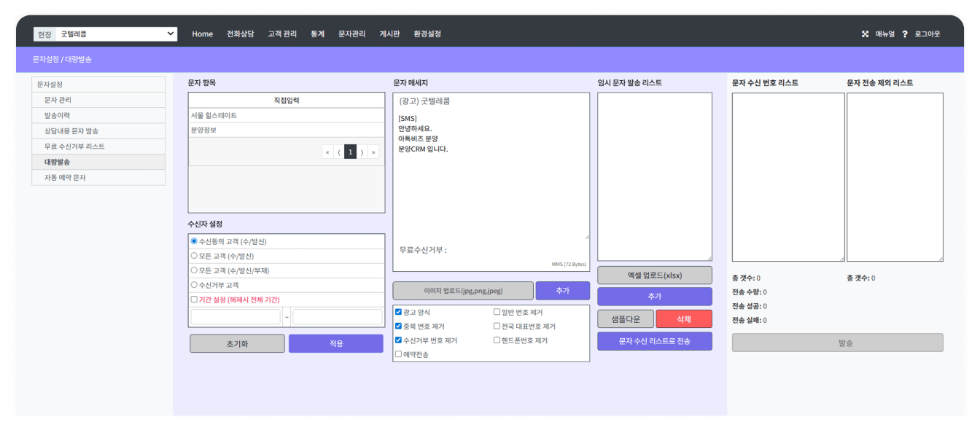The width and height of the screenshot is (980, 422).
Task: Jump to last page using » arrow
Action: (x=373, y=151)
